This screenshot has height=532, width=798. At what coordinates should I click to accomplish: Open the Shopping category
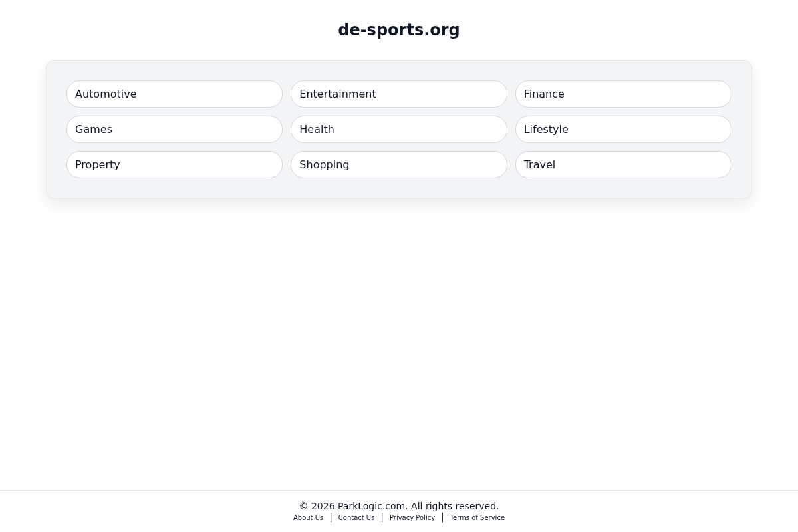(399, 164)
